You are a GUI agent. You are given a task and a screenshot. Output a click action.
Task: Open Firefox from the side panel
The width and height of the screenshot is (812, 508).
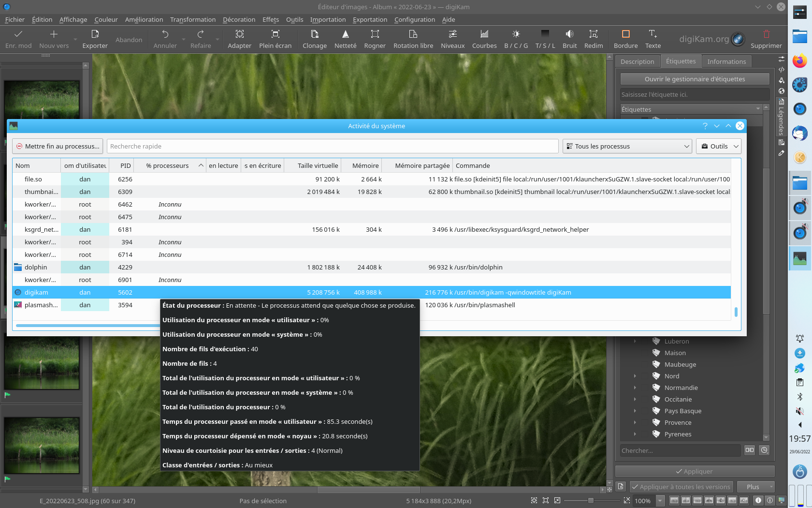800,61
